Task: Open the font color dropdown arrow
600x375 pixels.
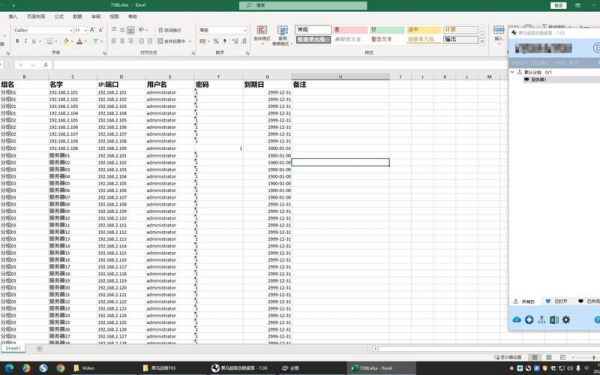Action: click(85, 41)
